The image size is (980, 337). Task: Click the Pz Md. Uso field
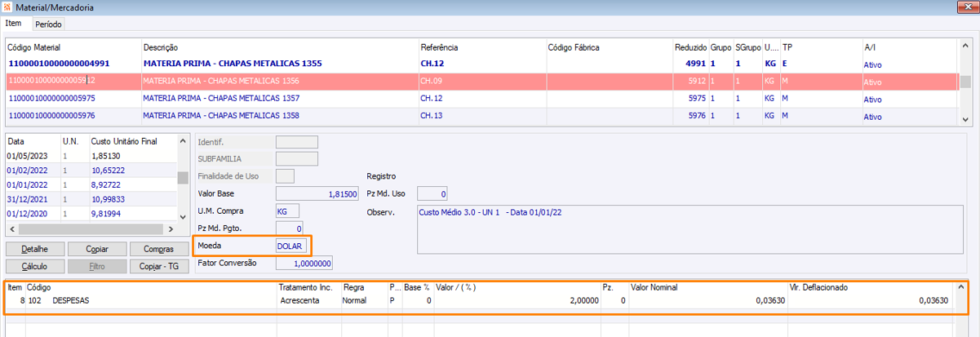432,193
